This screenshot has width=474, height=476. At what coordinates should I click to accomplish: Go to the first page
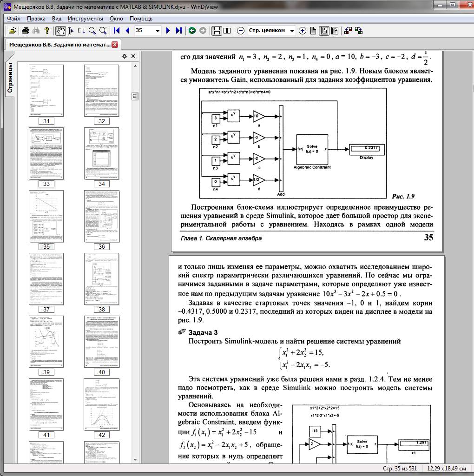coord(117,31)
